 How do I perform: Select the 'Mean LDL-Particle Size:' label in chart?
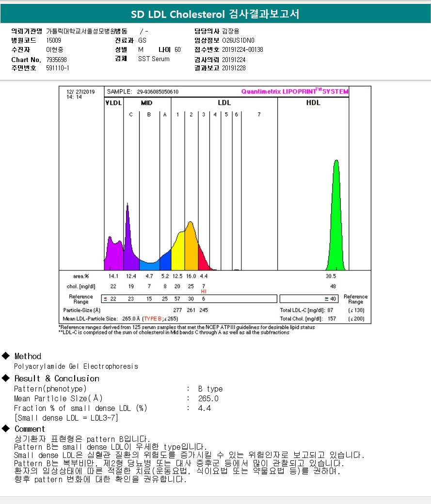90,319
